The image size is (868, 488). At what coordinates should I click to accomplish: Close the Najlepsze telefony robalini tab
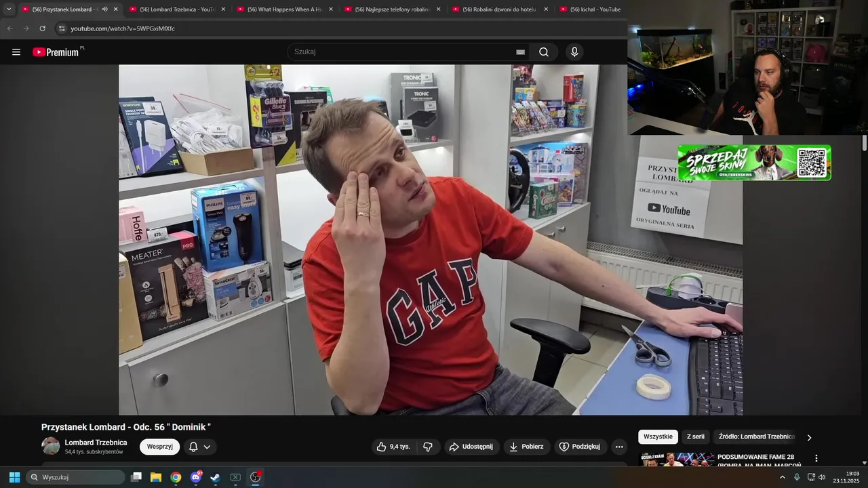[438, 9]
